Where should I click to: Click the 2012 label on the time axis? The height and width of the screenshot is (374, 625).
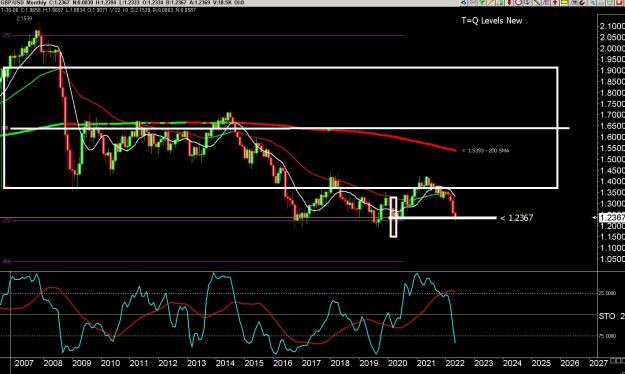(x=168, y=363)
